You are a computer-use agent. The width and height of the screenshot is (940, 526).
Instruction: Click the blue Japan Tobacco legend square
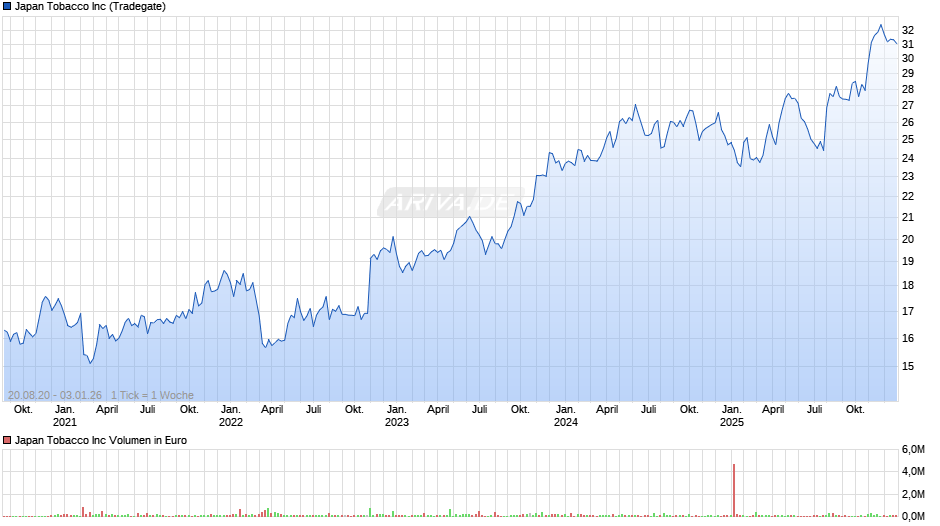[x=7, y=7]
